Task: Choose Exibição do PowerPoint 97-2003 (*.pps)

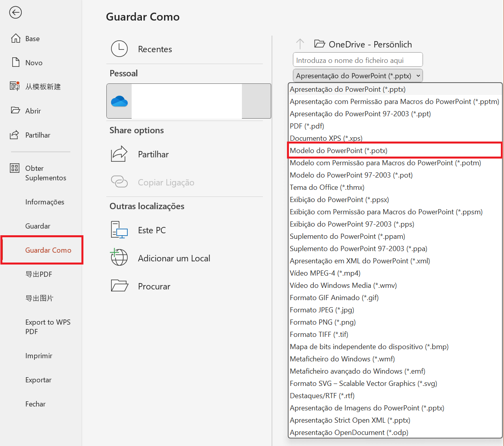Action: point(395,224)
